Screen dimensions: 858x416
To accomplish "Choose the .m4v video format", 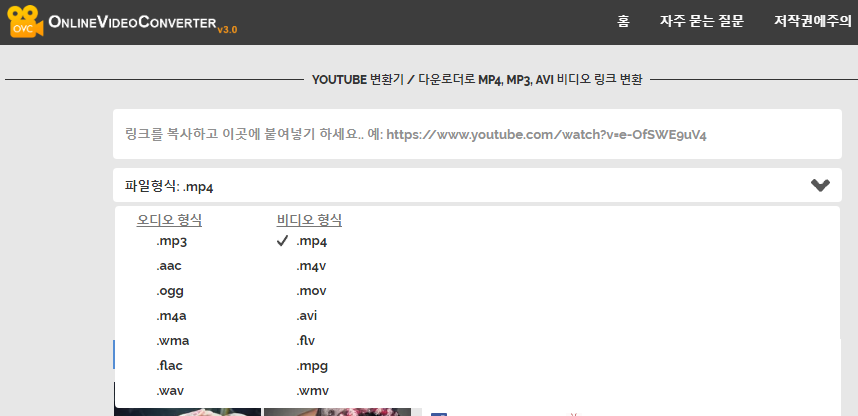I will [x=311, y=266].
